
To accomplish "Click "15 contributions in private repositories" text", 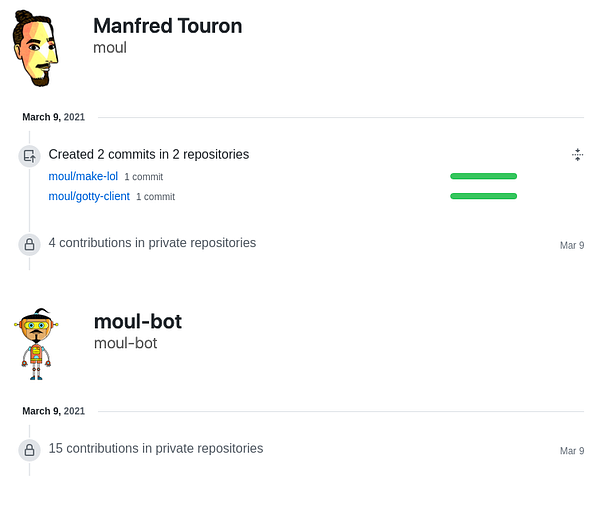I will [155, 448].
